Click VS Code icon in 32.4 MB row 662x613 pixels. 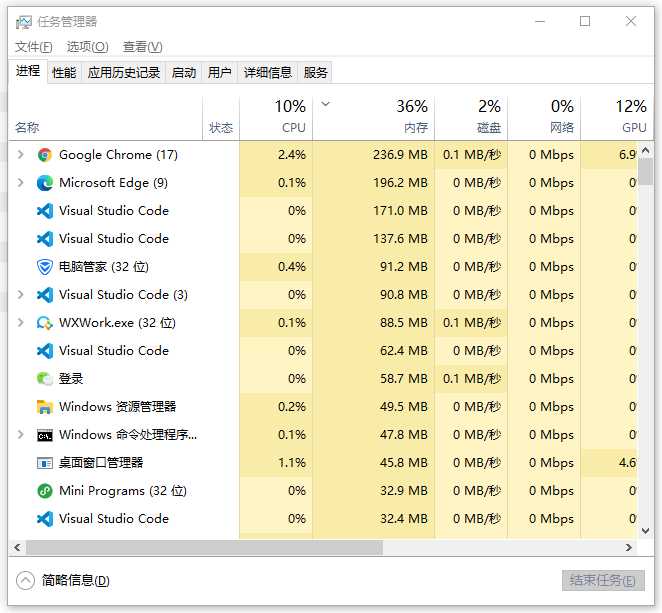45,519
